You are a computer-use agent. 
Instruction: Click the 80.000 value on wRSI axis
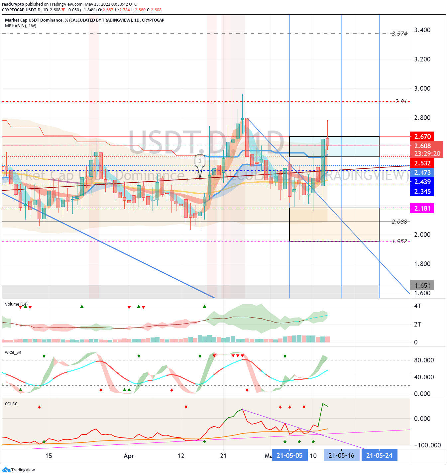(424, 360)
